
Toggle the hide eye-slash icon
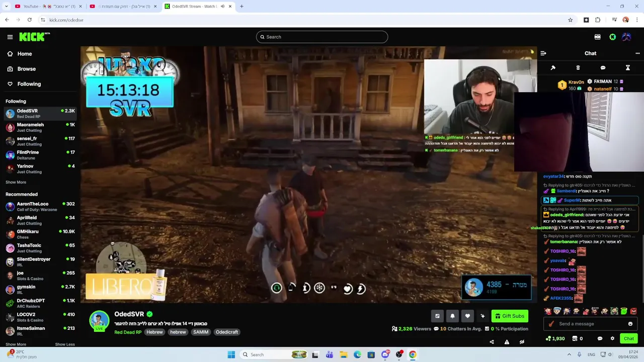522,342
